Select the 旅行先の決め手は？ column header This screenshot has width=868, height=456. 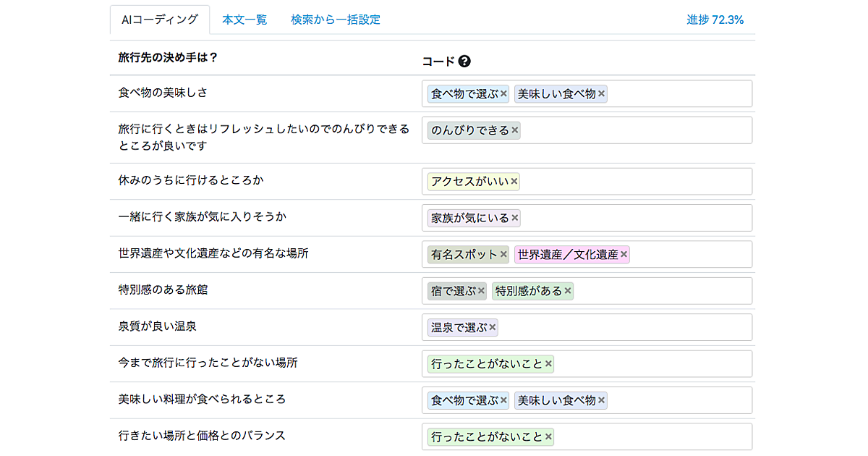[168, 57]
